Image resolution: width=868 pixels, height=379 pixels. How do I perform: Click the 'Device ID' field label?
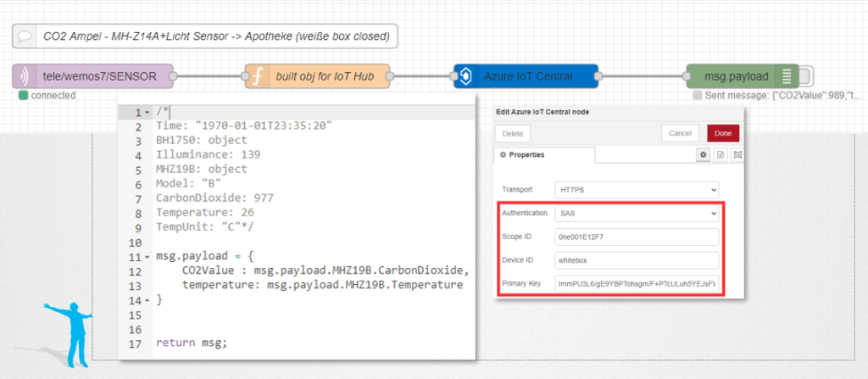tap(518, 259)
